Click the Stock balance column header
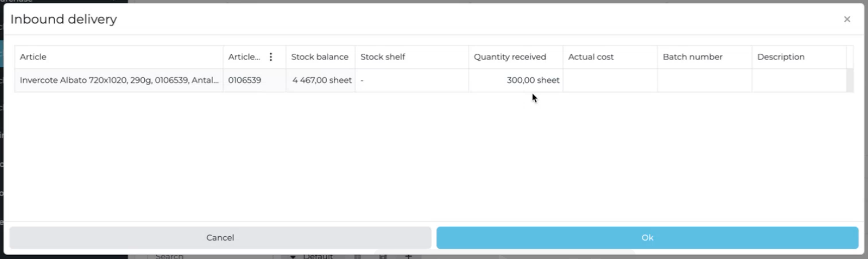 (319, 57)
